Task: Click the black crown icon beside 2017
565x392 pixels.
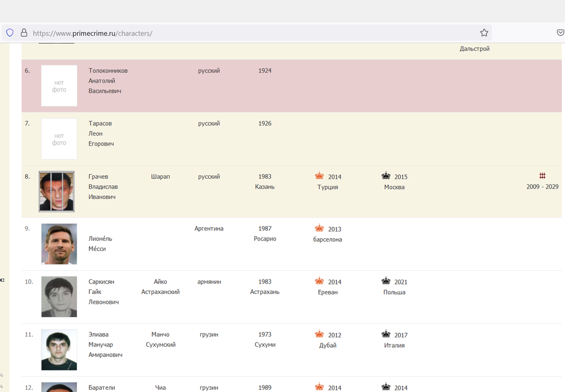Action: point(386,334)
